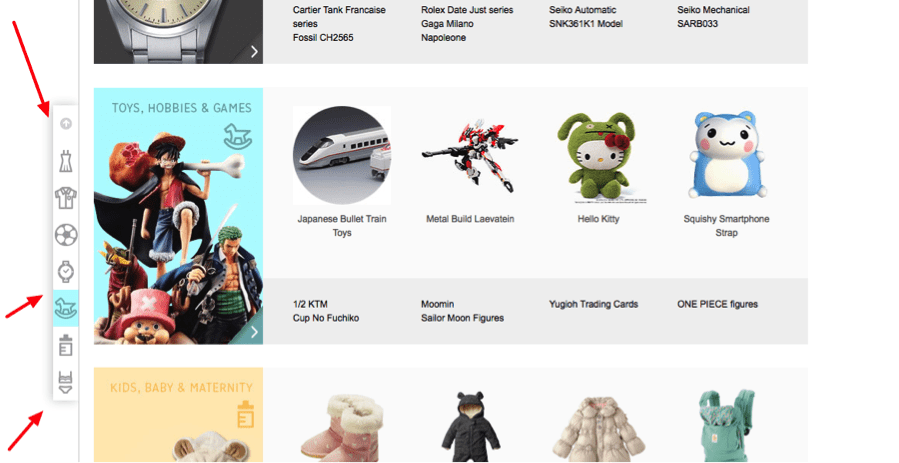Open Squishy Smartphone Strap product link
This screenshot has width=899, height=463.
click(x=726, y=226)
